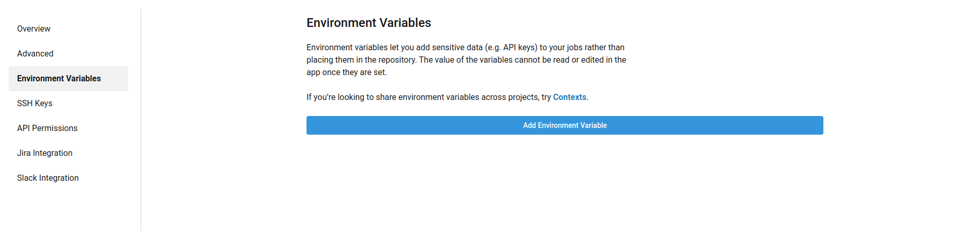Click the environment variables description paragraph
This screenshot has height=231, width=980.
click(465, 60)
